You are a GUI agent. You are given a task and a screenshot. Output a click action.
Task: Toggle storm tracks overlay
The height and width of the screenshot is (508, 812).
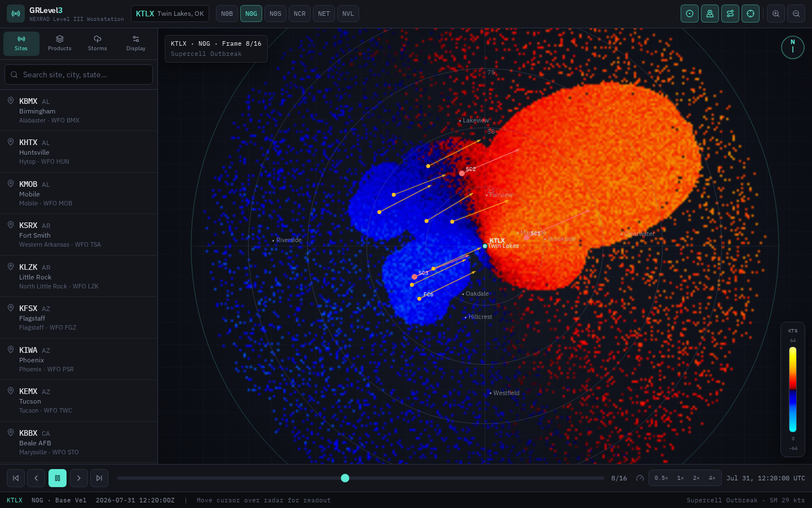(730, 14)
